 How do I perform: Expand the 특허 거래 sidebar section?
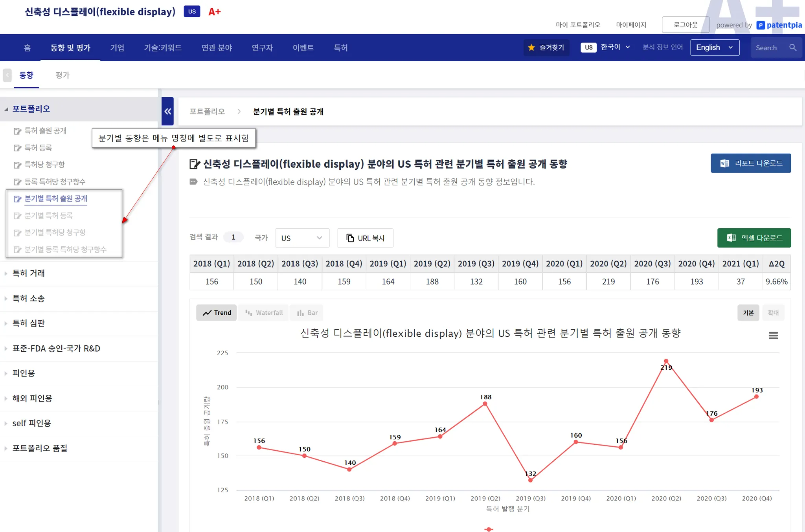tap(28, 273)
